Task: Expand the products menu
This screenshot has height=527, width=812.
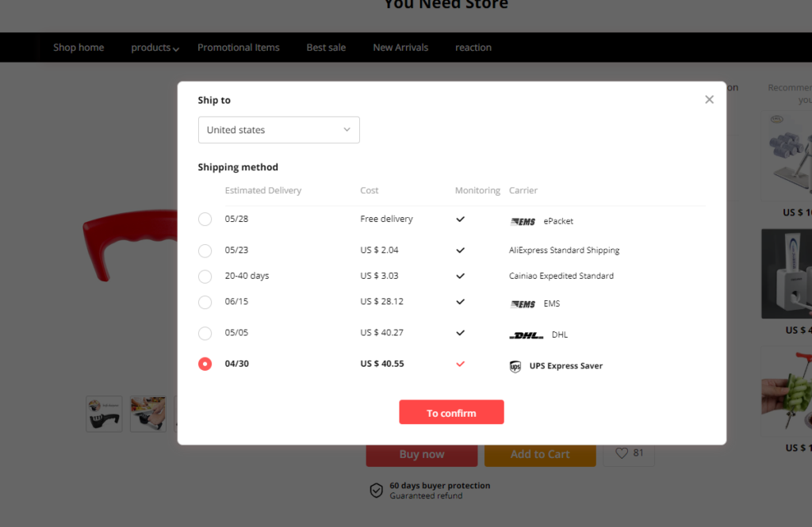Action: (x=155, y=48)
